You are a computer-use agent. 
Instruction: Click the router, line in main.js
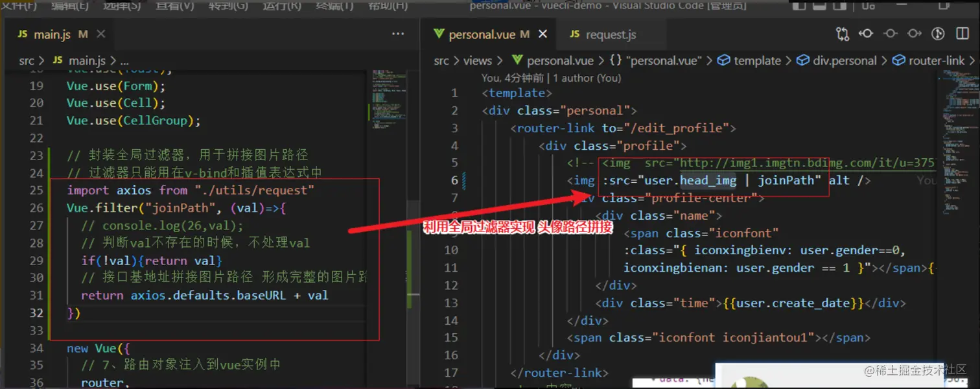click(x=102, y=383)
